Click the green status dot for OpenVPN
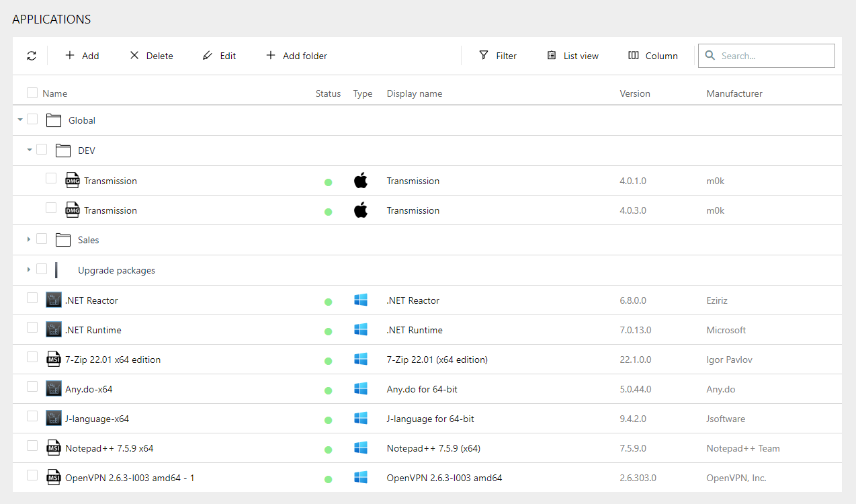The height and width of the screenshot is (504, 856). coord(328,479)
